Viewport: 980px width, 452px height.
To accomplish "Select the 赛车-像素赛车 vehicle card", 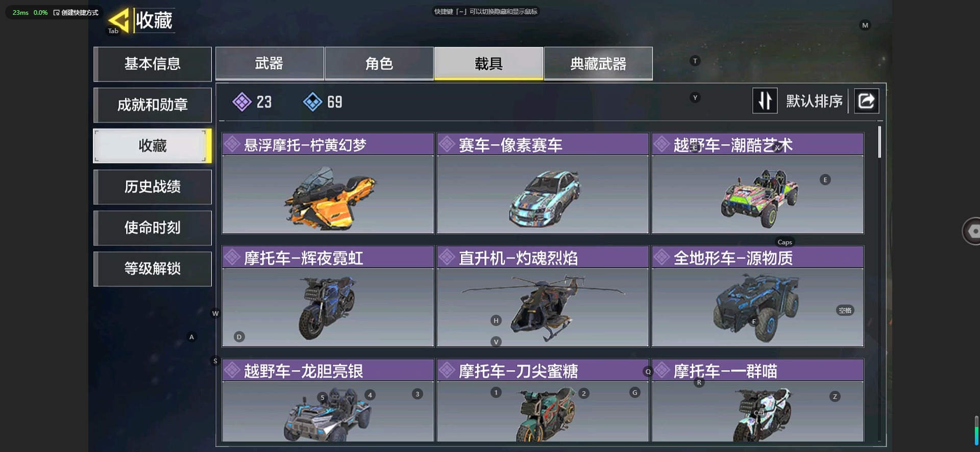I will tap(543, 184).
